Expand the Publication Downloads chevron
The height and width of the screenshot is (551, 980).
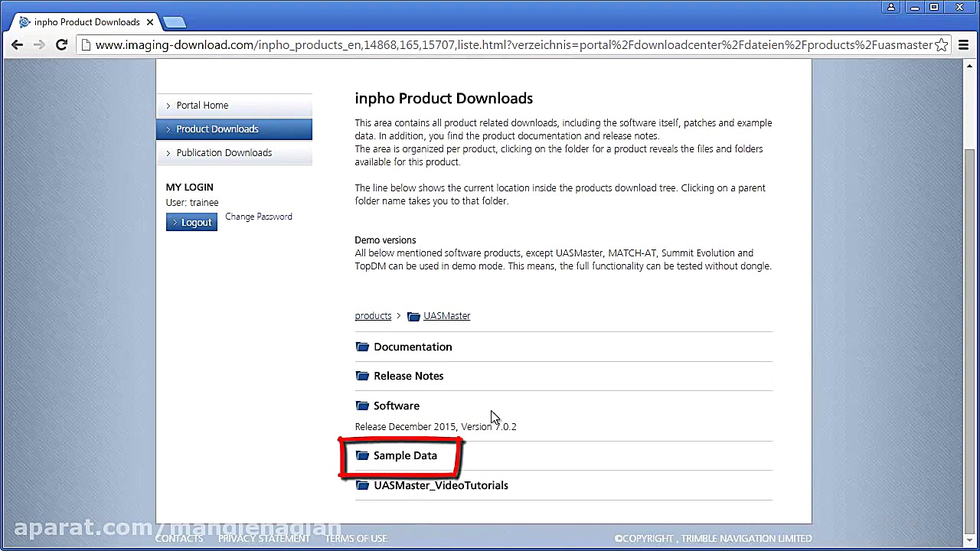coord(168,153)
